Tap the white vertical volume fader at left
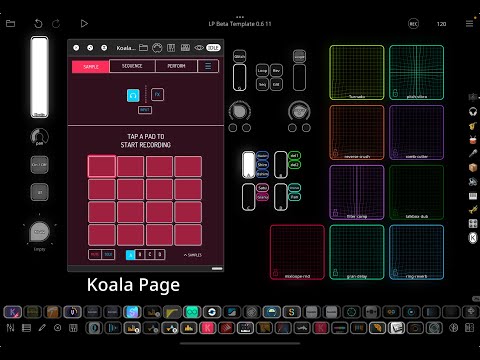 tap(39, 77)
